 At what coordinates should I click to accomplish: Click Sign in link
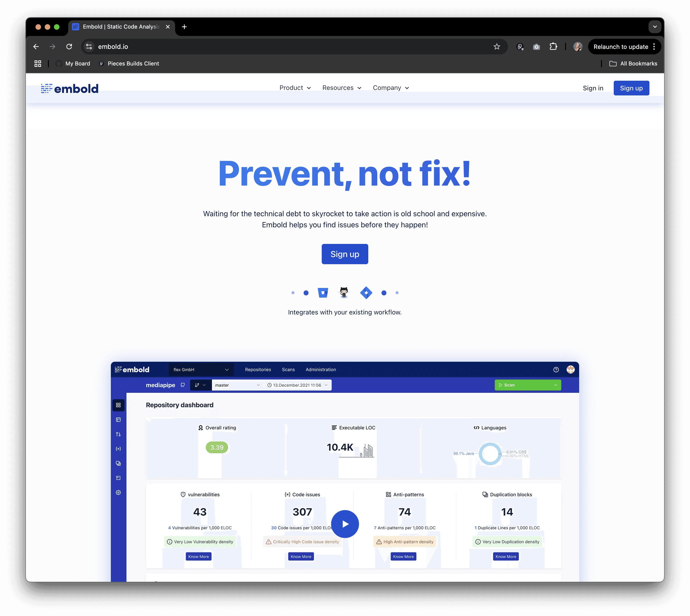593,88
